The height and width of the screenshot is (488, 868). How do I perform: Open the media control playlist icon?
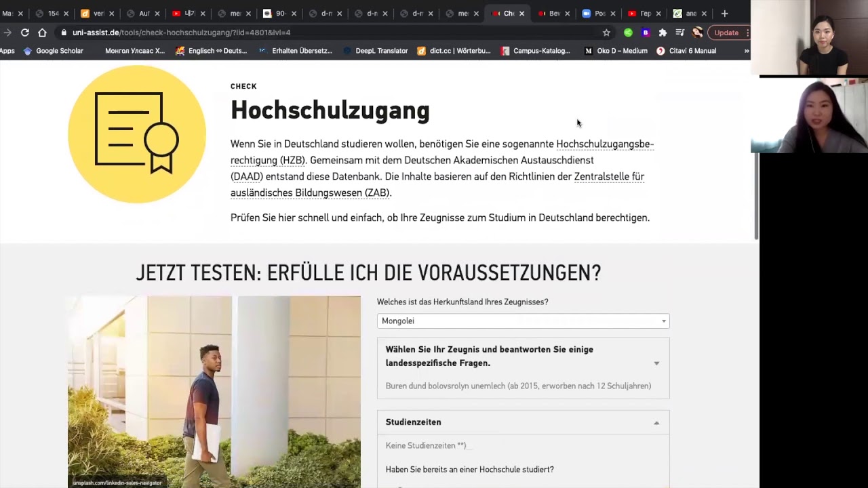click(x=680, y=33)
